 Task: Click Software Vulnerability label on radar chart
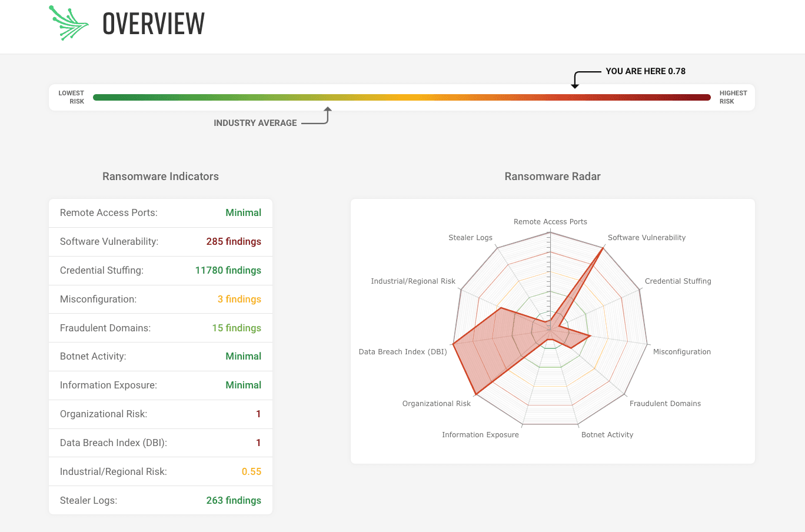point(646,238)
